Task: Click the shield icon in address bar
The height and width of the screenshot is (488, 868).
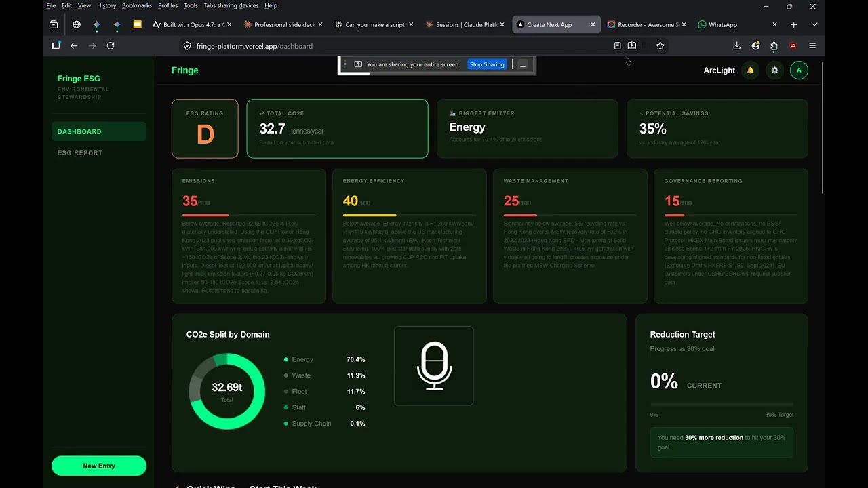Action: (x=187, y=46)
